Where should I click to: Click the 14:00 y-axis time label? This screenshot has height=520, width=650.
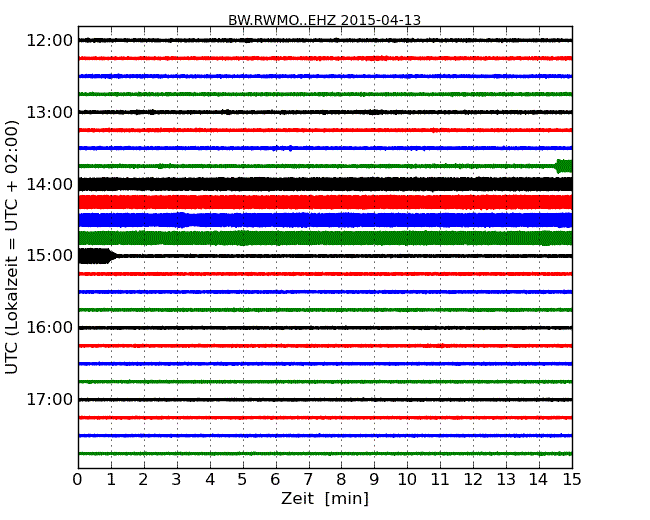50,184
